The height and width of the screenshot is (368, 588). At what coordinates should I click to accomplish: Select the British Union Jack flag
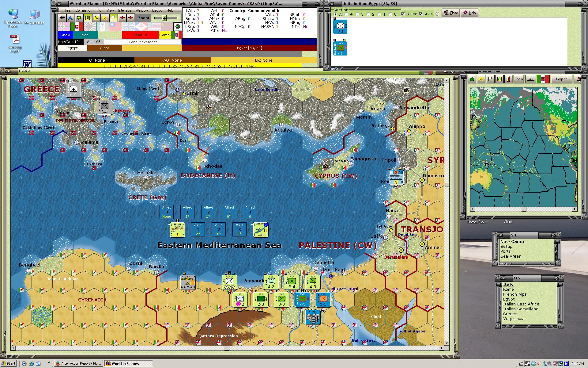coord(128,27)
